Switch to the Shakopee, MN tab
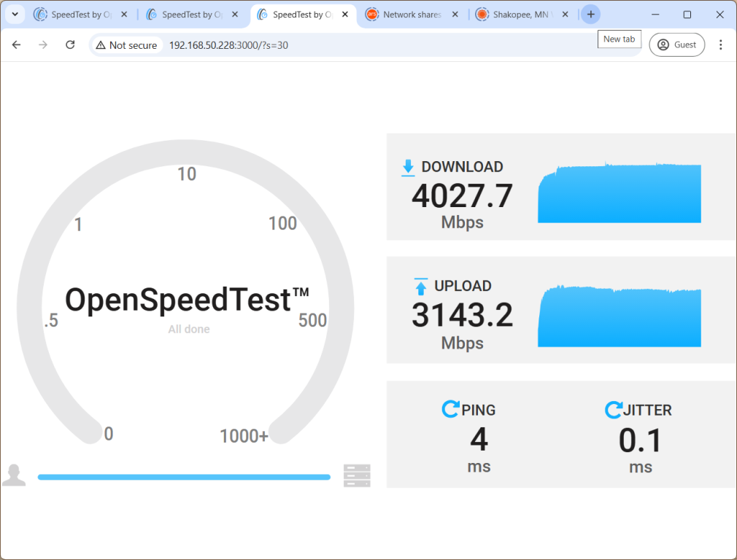The width and height of the screenshot is (737, 560). point(522,15)
